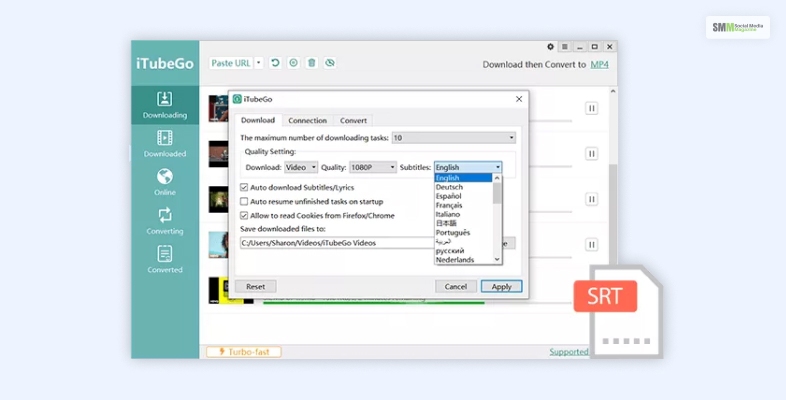Click the private mode eye-slash icon
786x400 pixels.
329,63
